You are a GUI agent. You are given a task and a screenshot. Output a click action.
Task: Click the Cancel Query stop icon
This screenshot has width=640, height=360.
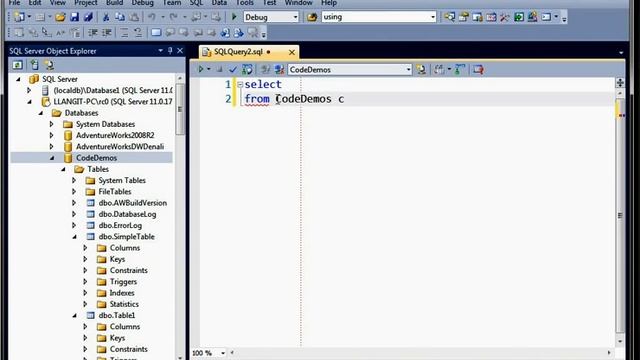click(x=220, y=70)
